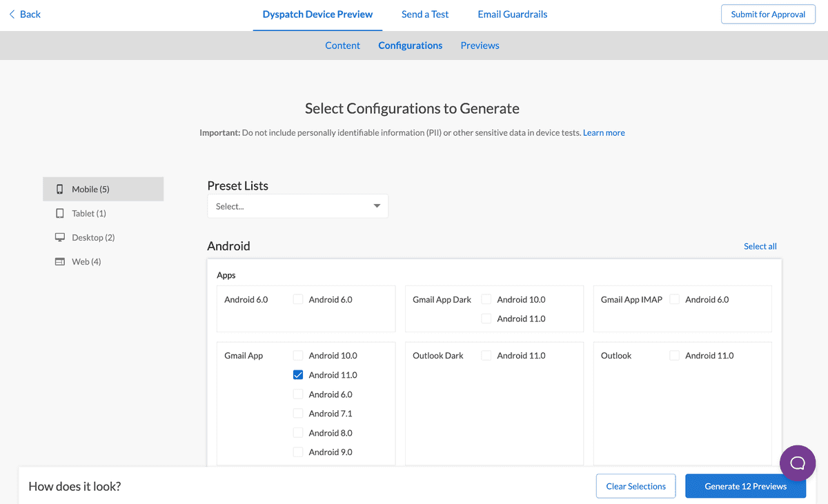
Task: Check Android 9.0 under Gmail App
Action: (298, 452)
